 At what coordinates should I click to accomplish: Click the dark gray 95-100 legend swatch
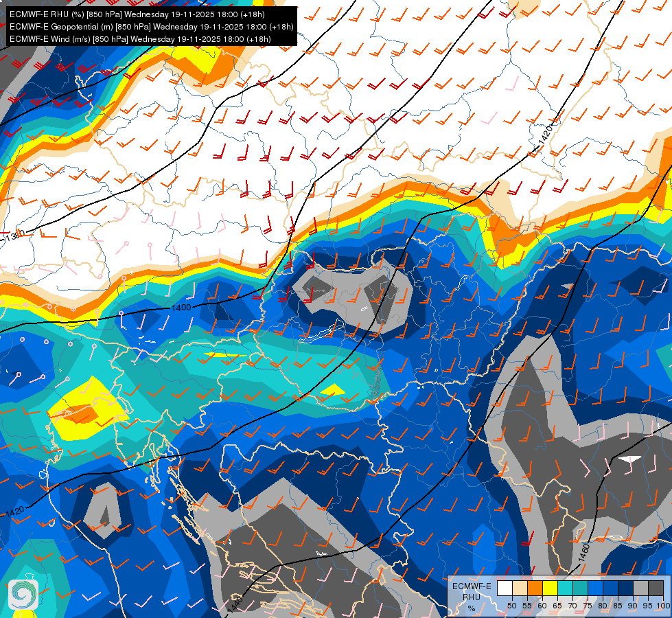click(656, 588)
